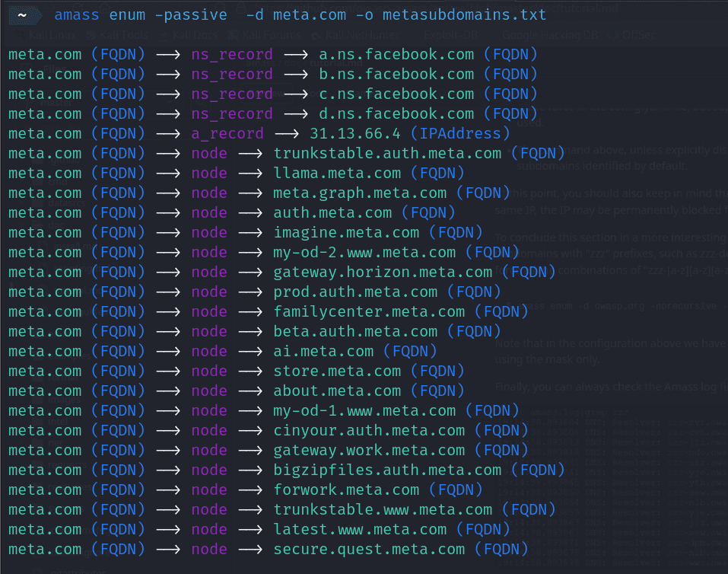728x574 pixels.
Task: Select bigzipfiles.auth.meta.com subdomain
Action: 387,470
